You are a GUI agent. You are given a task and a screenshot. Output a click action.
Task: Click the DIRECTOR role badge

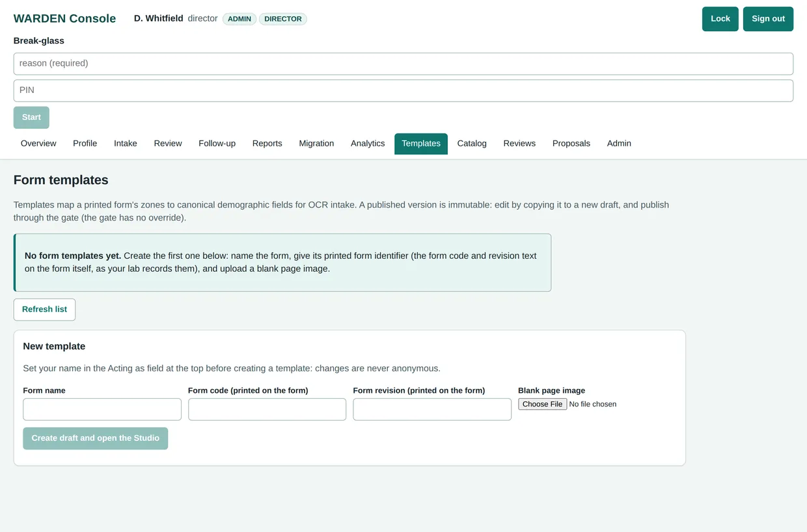(x=283, y=19)
